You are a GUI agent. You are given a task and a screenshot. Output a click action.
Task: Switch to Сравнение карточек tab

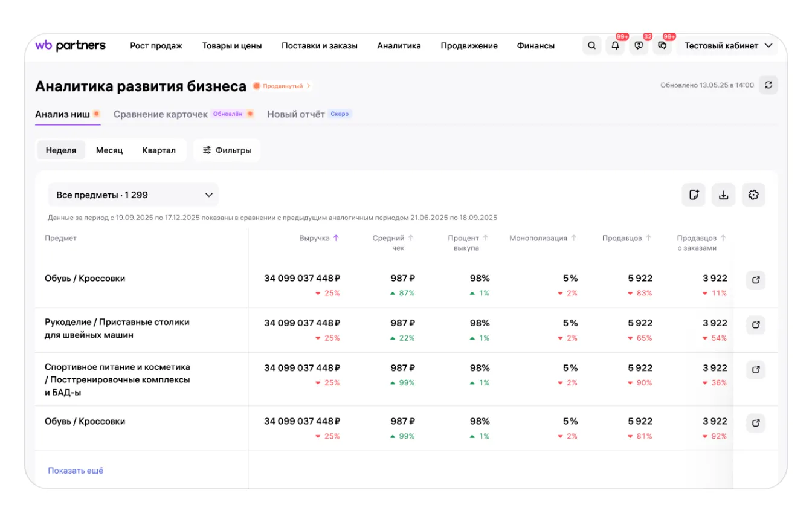pos(161,114)
